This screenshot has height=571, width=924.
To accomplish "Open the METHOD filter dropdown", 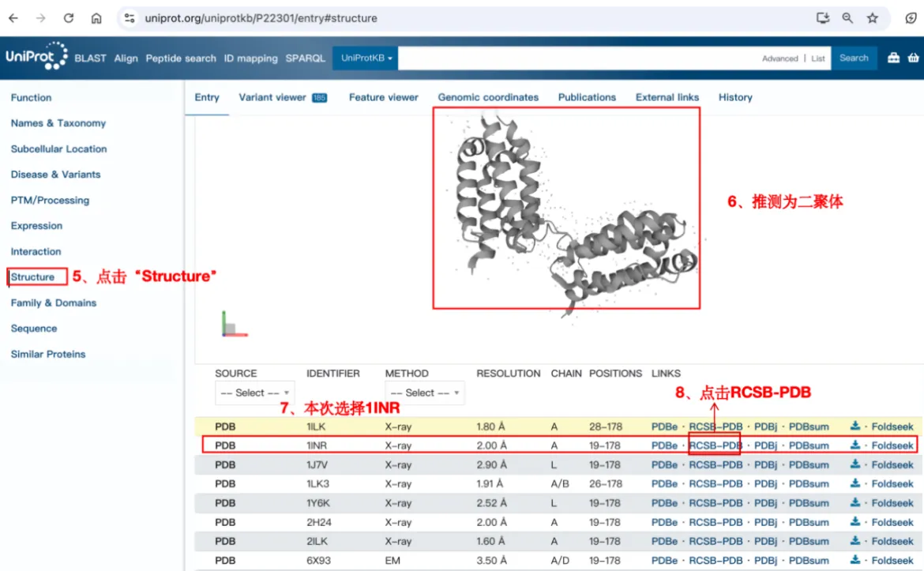I will click(x=424, y=393).
